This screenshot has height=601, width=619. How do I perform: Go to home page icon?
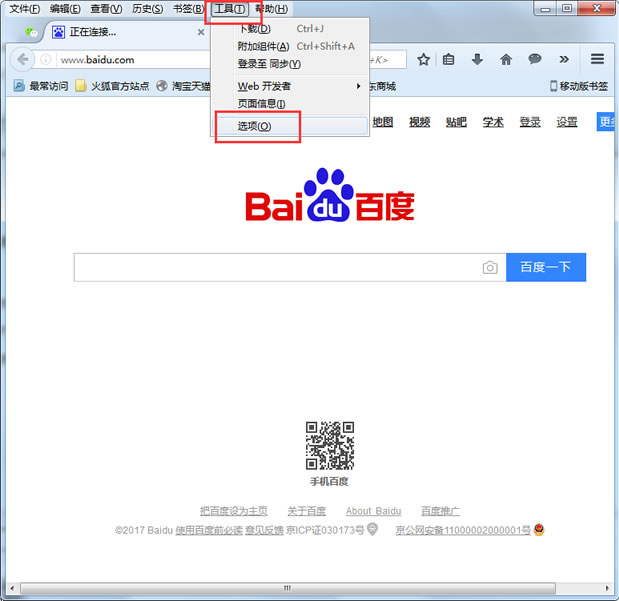pyautogui.click(x=506, y=60)
